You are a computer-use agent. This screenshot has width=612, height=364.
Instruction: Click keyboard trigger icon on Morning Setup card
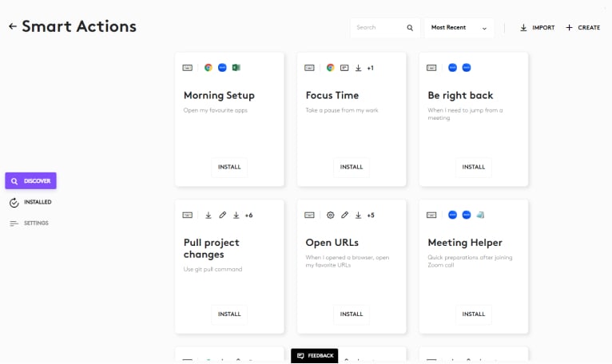point(187,68)
